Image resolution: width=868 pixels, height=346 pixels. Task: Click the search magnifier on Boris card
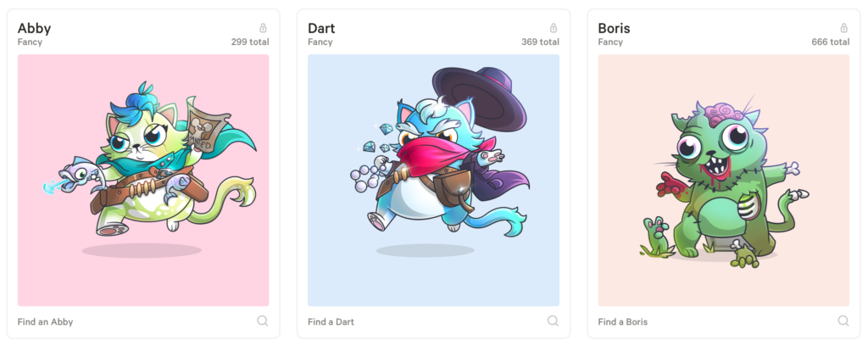click(x=843, y=321)
